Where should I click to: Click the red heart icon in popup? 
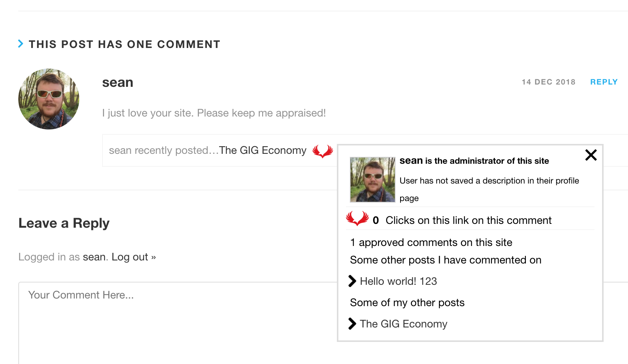(x=357, y=219)
